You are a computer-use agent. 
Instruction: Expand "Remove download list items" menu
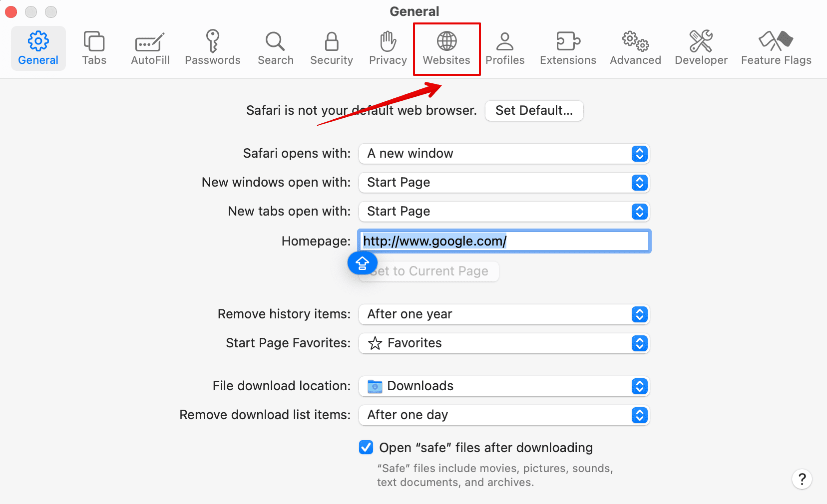coord(503,415)
